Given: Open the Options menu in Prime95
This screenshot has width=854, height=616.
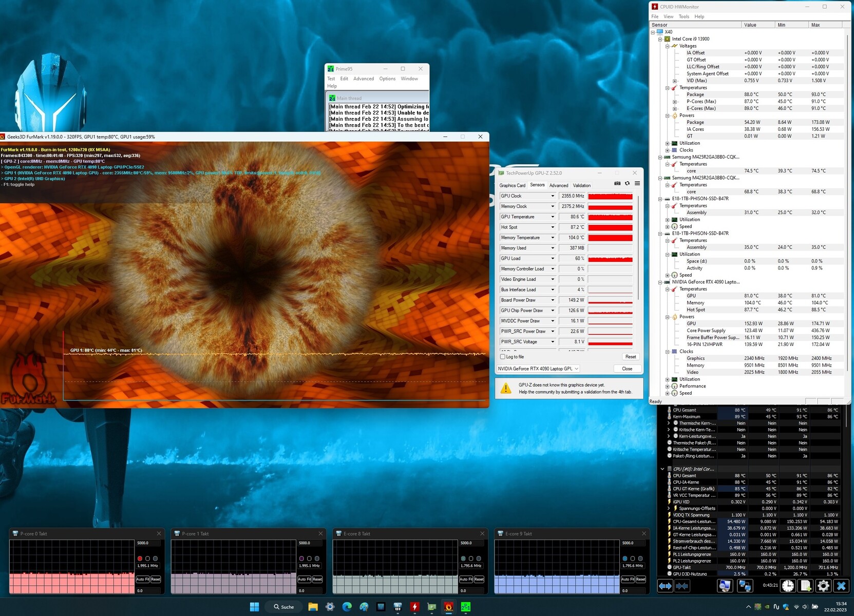Looking at the screenshot, I should pos(387,79).
